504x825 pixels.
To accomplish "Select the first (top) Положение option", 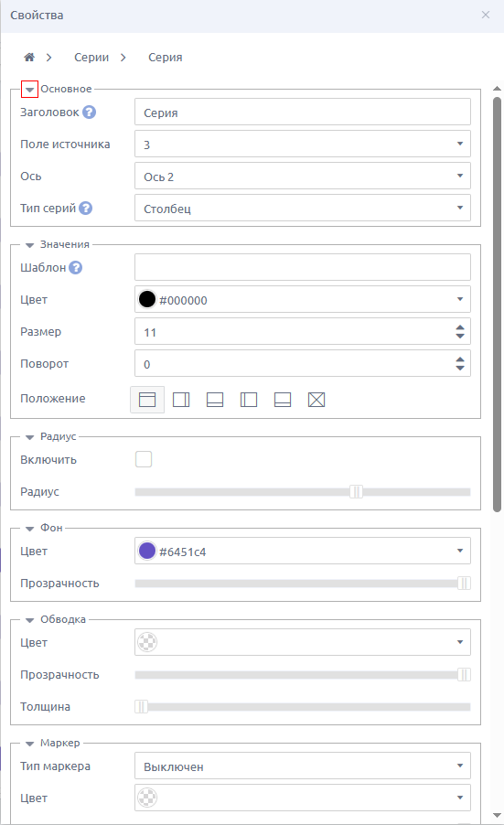I will click(147, 400).
